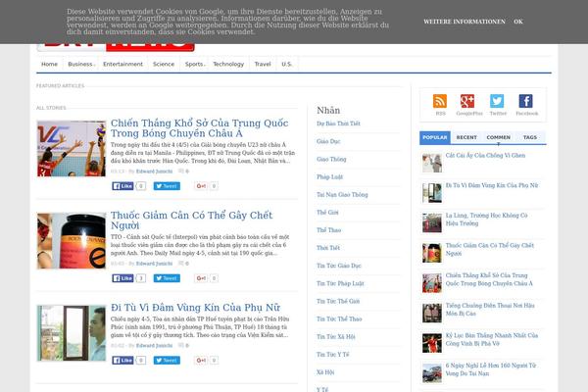Image resolution: width=588 pixels, height=392 pixels.
Task: Switch to the Recent tab
Action: 466,137
